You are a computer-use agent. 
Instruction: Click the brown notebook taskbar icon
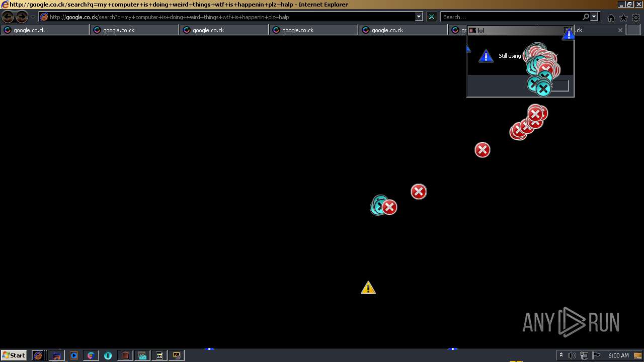[125, 355]
